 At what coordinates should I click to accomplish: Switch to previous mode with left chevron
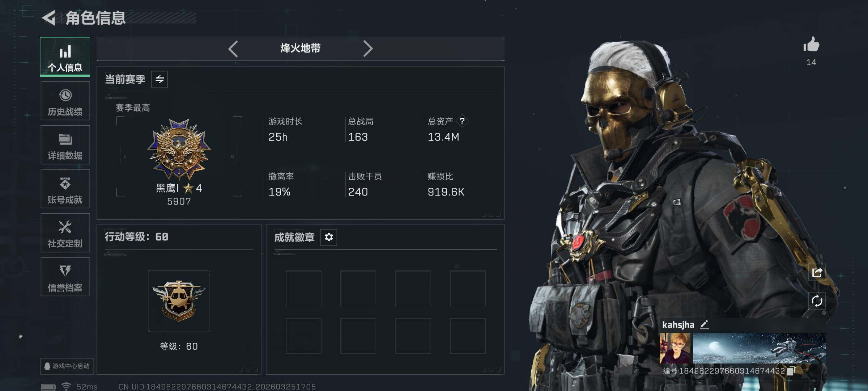pos(233,49)
